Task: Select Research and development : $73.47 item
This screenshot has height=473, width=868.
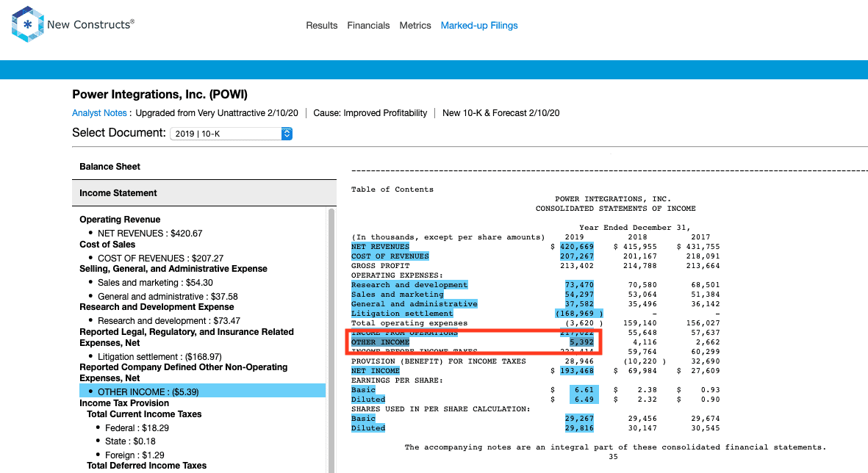Action: (x=168, y=321)
